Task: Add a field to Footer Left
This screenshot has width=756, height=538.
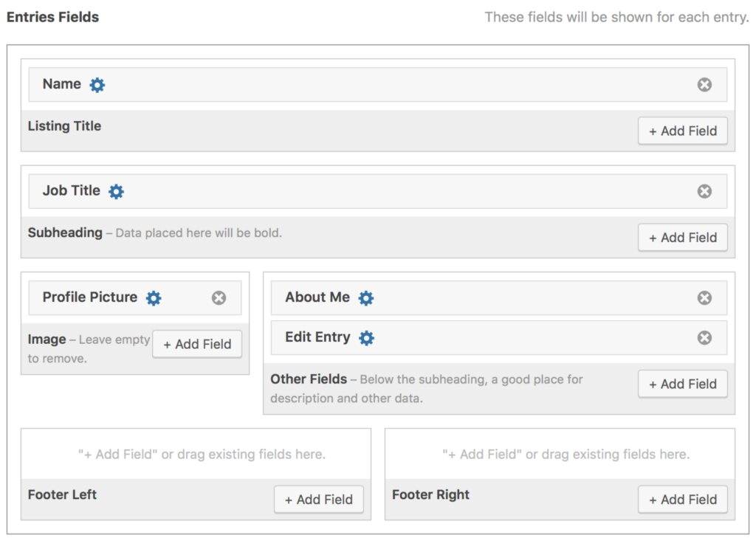Action: 319,500
